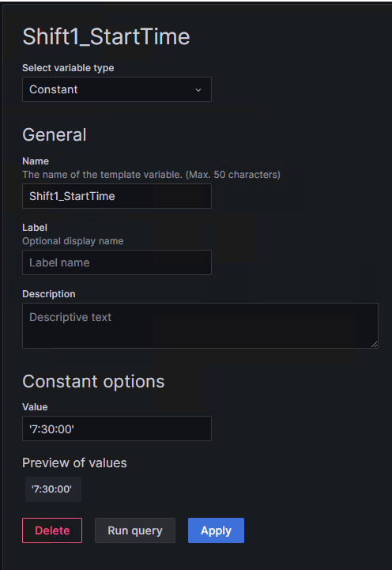This screenshot has width=392, height=570.
Task: Click the "Select variable type" label
Action: click(68, 68)
